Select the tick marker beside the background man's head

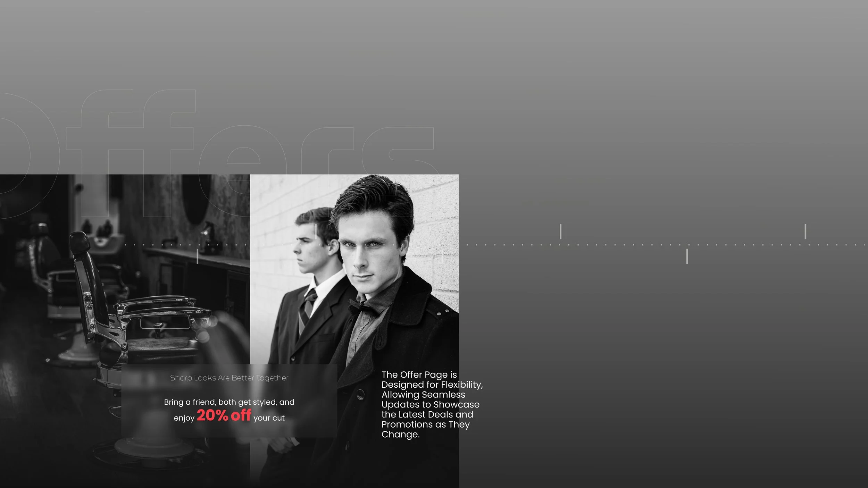(315, 232)
